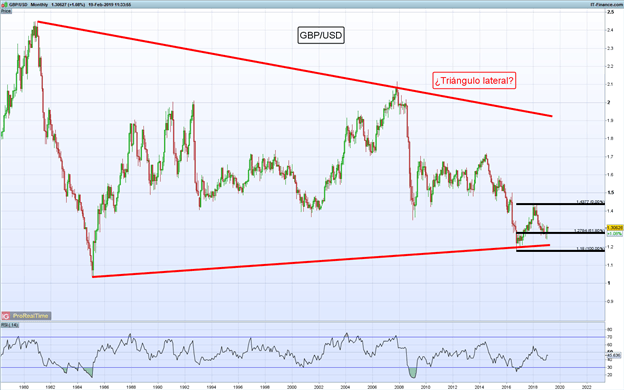Viewport: 624px width, 390px height.
Task: Click the 2.5 price axis label
Action: click(610, 12)
